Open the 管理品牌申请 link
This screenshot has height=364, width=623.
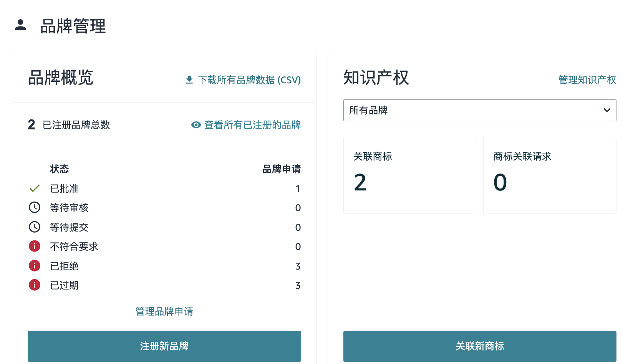coord(164,311)
